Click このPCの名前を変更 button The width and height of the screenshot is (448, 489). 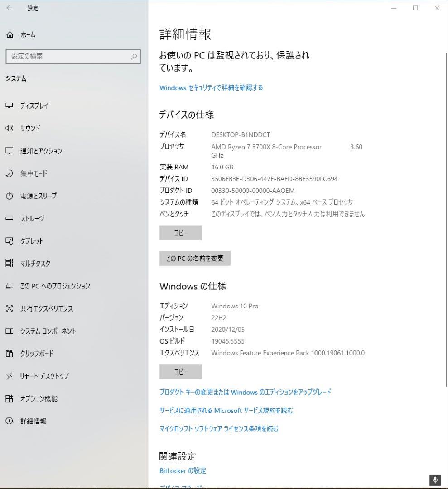coord(195,258)
